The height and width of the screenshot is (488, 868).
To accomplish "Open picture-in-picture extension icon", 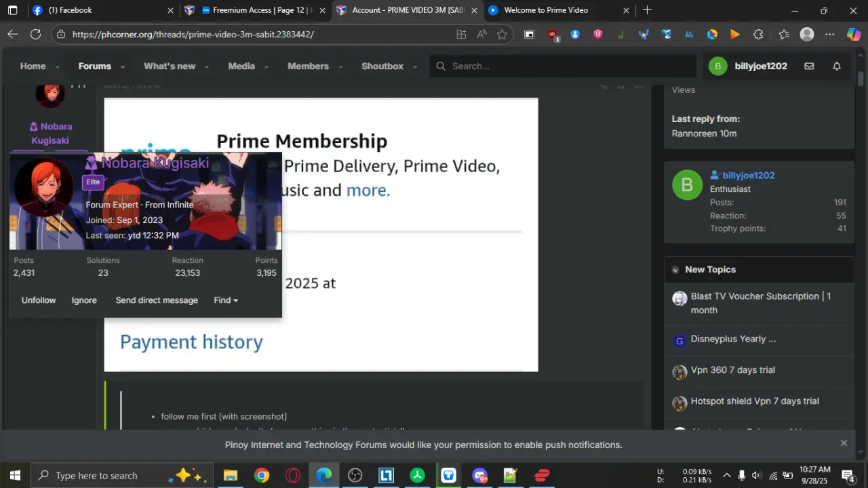I will pyautogui.click(x=529, y=35).
